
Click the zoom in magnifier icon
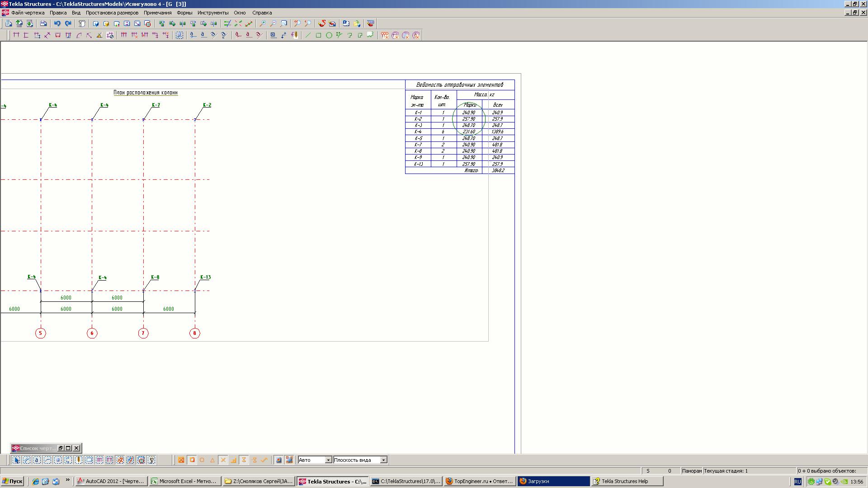(x=262, y=23)
